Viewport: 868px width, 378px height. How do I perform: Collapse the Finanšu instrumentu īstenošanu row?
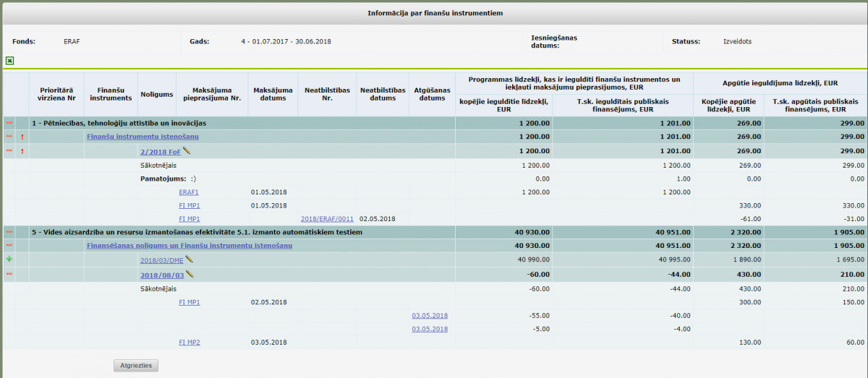click(9, 137)
